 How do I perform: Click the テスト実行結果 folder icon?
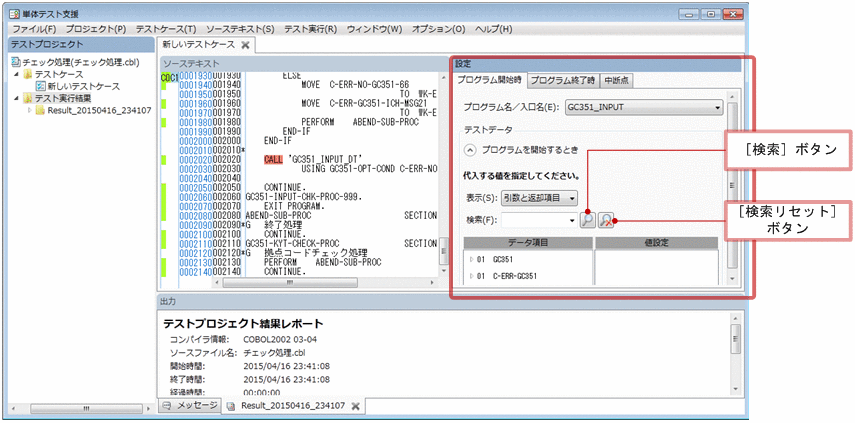(28, 98)
